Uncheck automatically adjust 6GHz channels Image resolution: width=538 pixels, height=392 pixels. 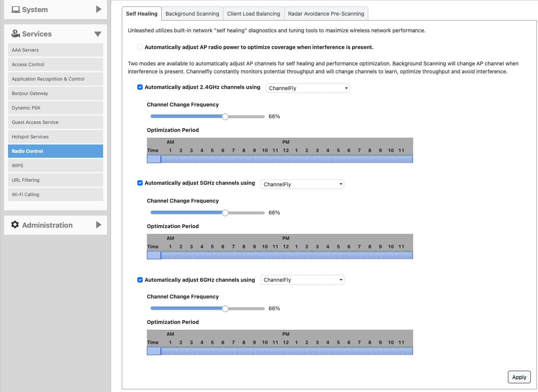140,280
